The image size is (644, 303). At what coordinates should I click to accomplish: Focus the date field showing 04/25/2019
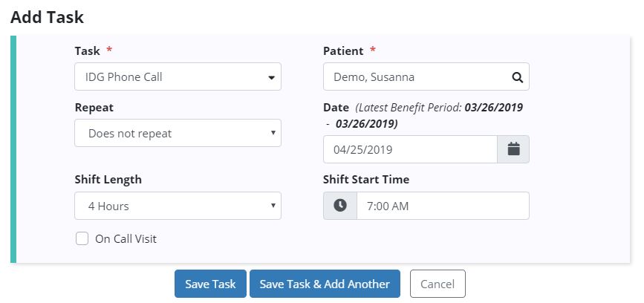pyautogui.click(x=410, y=149)
